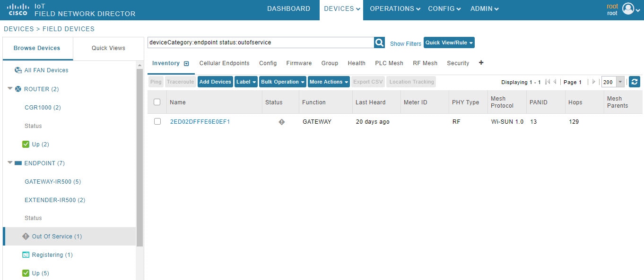Check the box for device 2ED02DFFFE6E0EF1
This screenshot has width=644, height=280.
(x=157, y=121)
